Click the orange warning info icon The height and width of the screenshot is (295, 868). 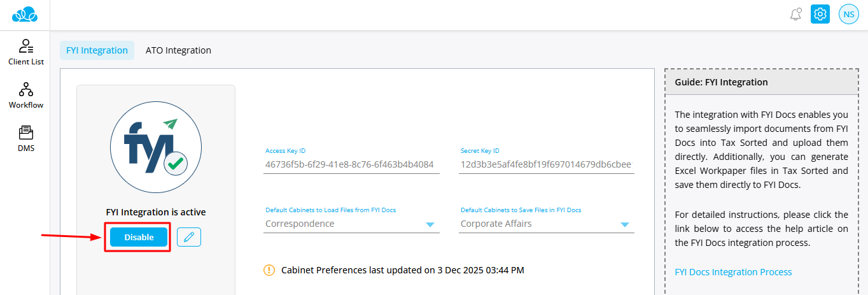coord(269,270)
